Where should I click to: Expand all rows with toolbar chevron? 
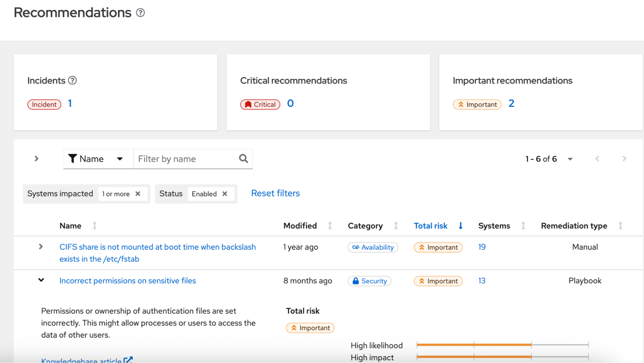(36, 159)
